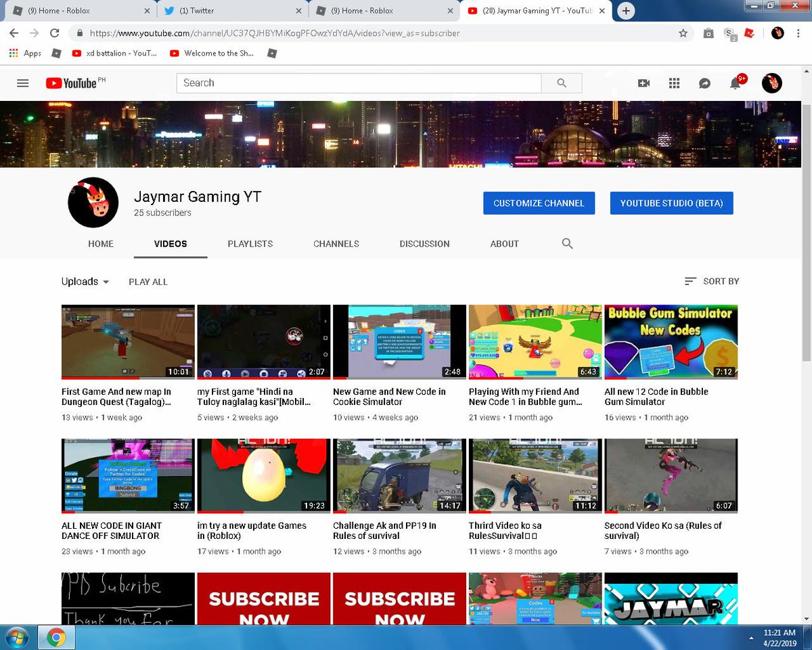Screen dimensions: 812x650
Task: Open the JAYMAR logo video thumbnail
Action: point(671,599)
